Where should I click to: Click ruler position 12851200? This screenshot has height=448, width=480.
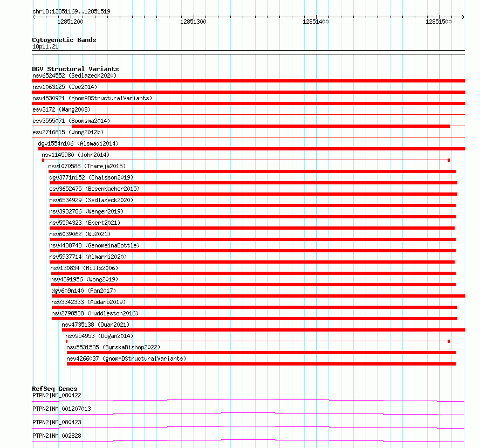(70, 22)
